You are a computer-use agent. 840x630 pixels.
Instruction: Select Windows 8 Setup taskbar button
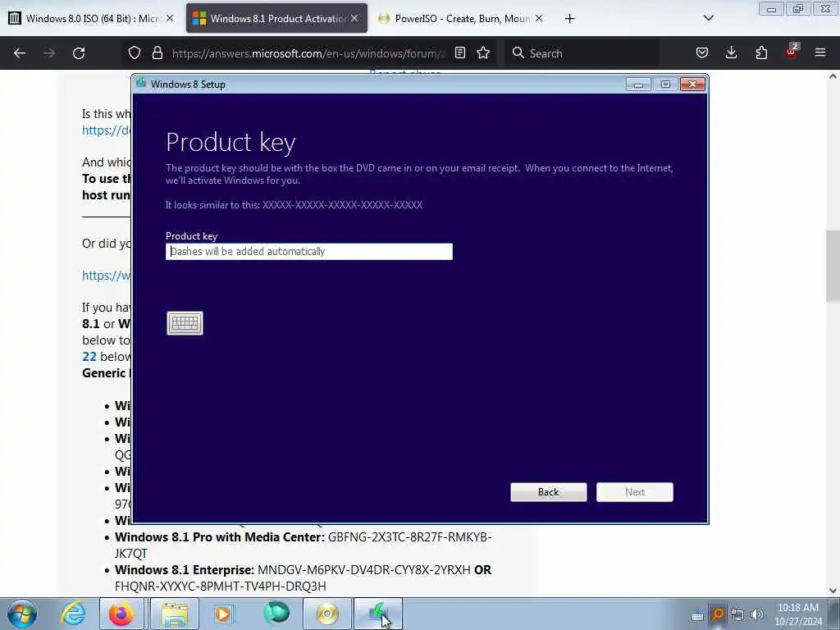(x=378, y=614)
